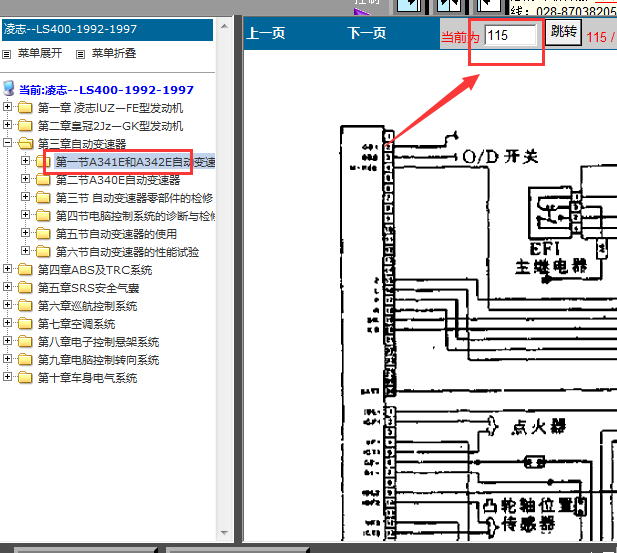Viewport: 617px width, 553px height.
Task: Click the folder icon of 第四节电脑控制系统的诊断与检修
Action: click(43, 215)
